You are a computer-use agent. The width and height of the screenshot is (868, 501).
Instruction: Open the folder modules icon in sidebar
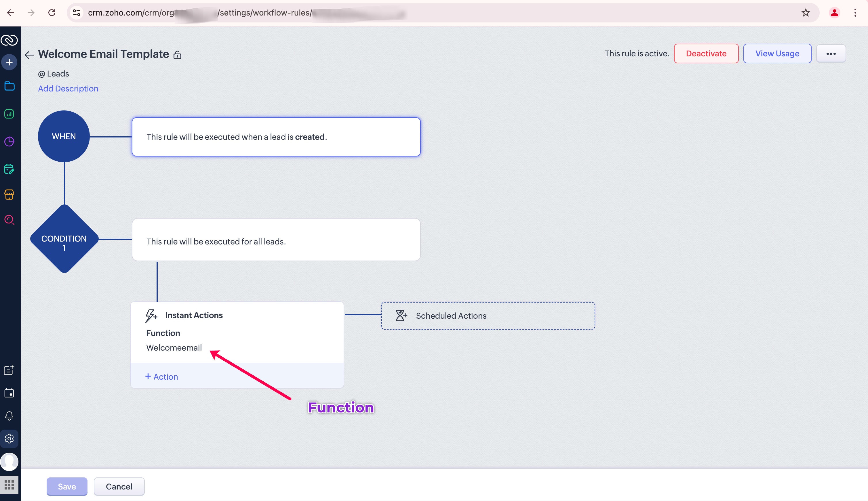click(x=9, y=86)
